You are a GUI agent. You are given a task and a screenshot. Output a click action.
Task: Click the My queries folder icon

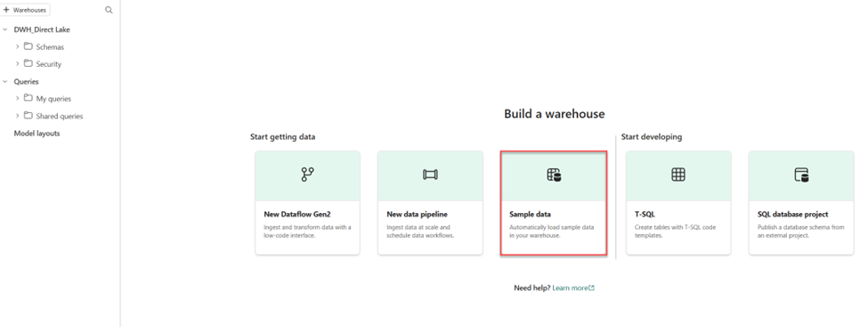pos(28,98)
